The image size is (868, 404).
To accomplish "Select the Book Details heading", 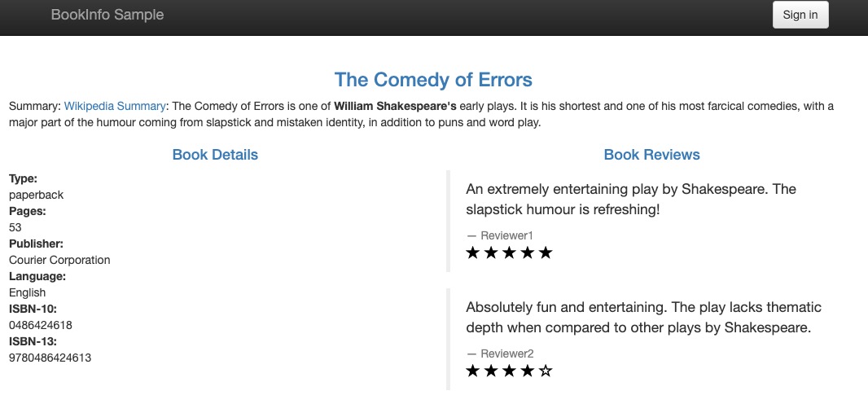I will click(215, 155).
